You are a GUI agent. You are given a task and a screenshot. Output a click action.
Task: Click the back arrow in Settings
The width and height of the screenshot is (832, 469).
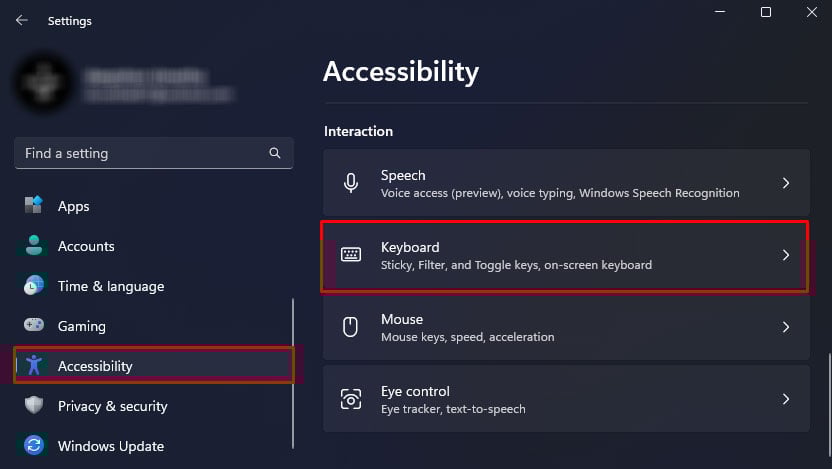21,20
